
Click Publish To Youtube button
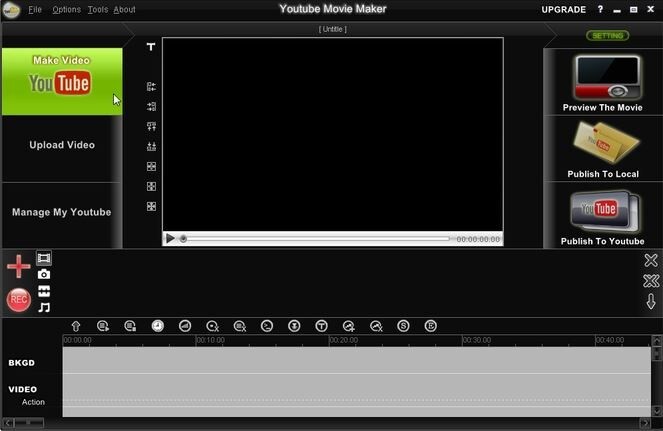pos(603,216)
